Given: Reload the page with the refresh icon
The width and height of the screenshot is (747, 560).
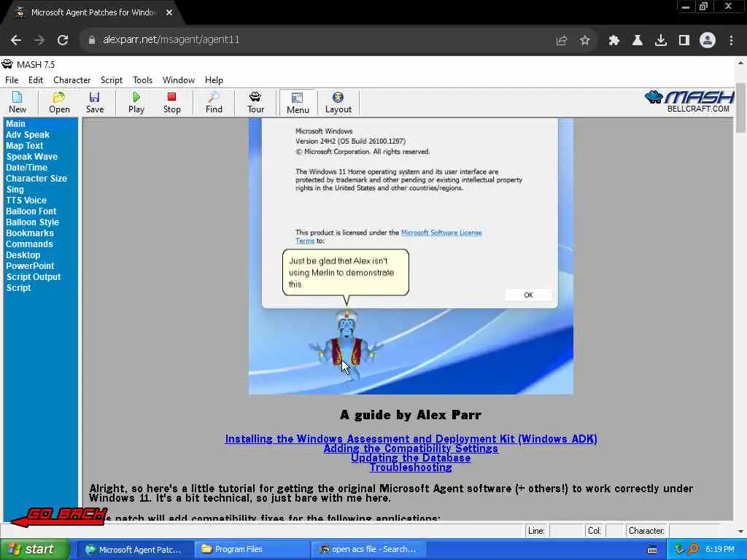Looking at the screenshot, I should pos(63,40).
